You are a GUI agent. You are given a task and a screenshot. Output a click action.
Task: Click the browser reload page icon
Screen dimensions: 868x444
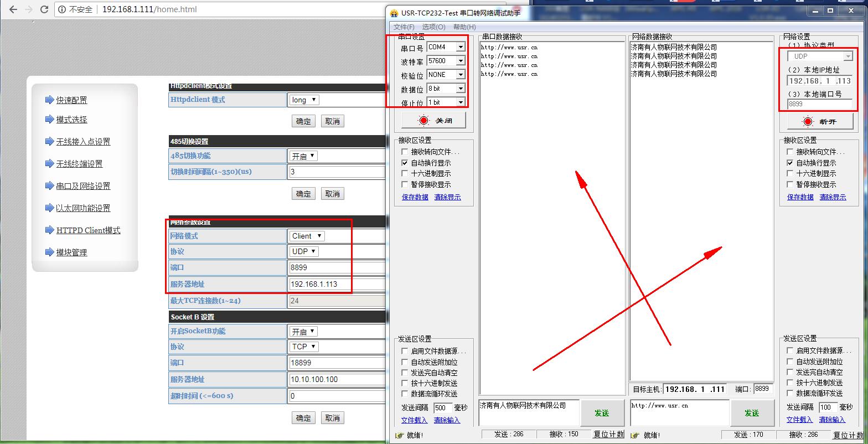tap(44, 9)
